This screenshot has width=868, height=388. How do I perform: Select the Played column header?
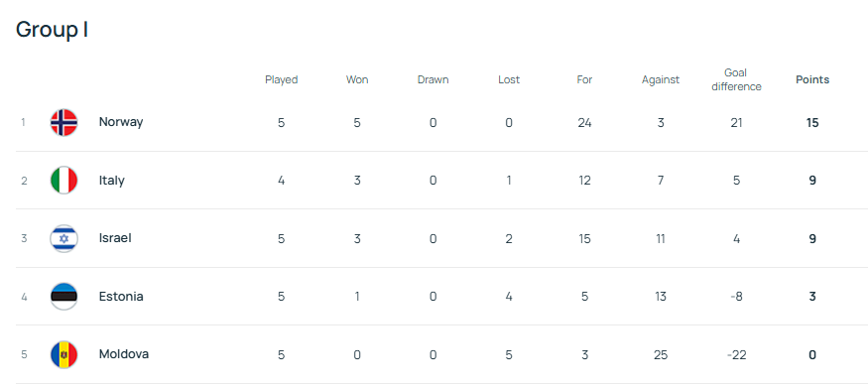pos(281,79)
